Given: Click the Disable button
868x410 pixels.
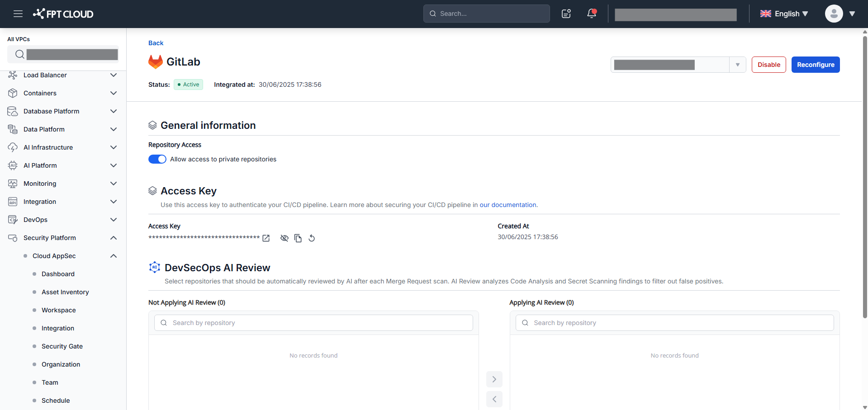Looking at the screenshot, I should click(x=768, y=65).
